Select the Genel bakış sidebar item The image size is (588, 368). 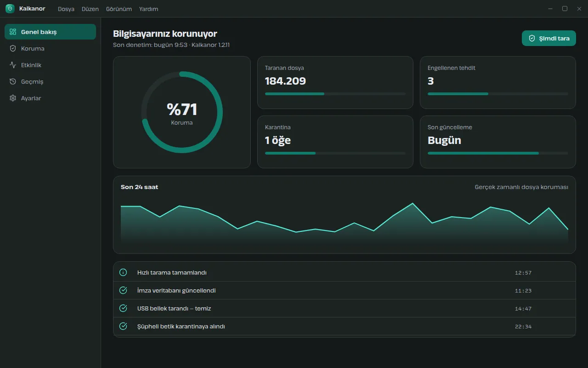coord(51,32)
